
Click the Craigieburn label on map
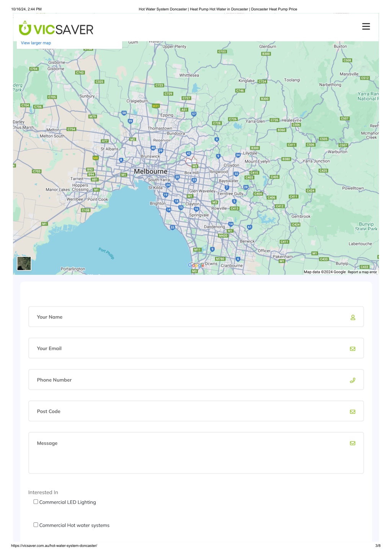pos(137,101)
